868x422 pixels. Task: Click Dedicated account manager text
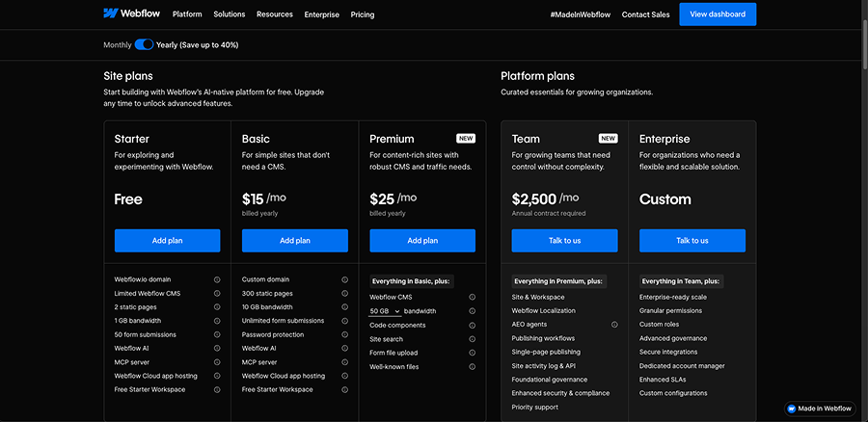682,365
